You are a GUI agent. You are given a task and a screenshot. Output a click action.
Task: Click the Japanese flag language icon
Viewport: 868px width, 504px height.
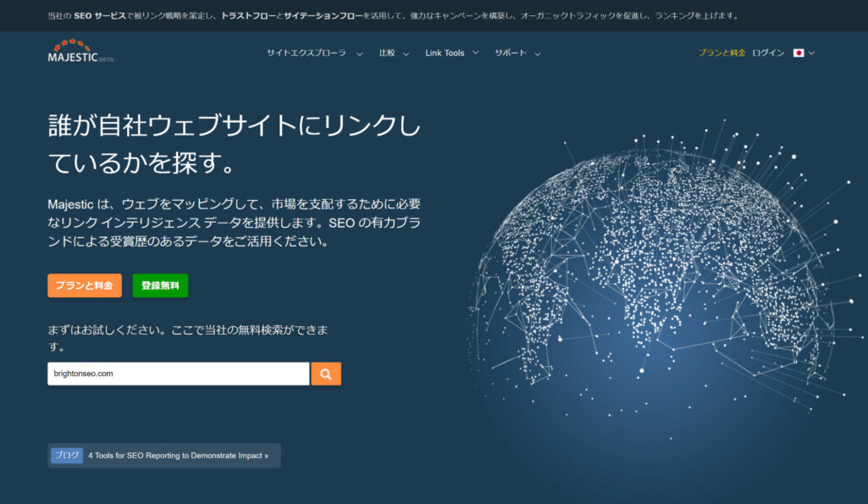pos(799,52)
